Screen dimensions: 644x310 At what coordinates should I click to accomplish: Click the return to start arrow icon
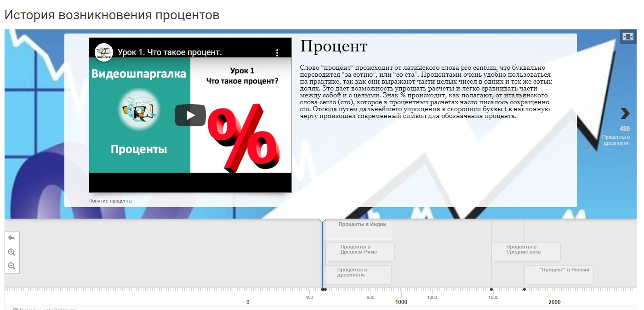point(12,238)
